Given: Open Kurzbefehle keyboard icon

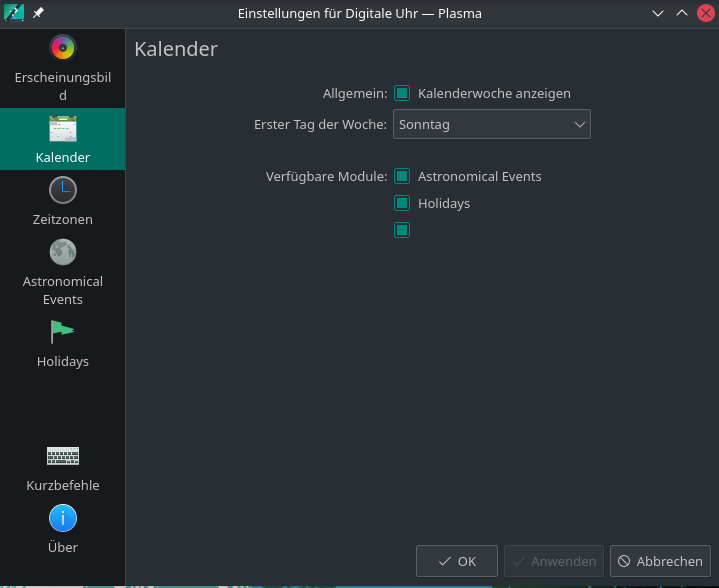Looking at the screenshot, I should coord(63,456).
